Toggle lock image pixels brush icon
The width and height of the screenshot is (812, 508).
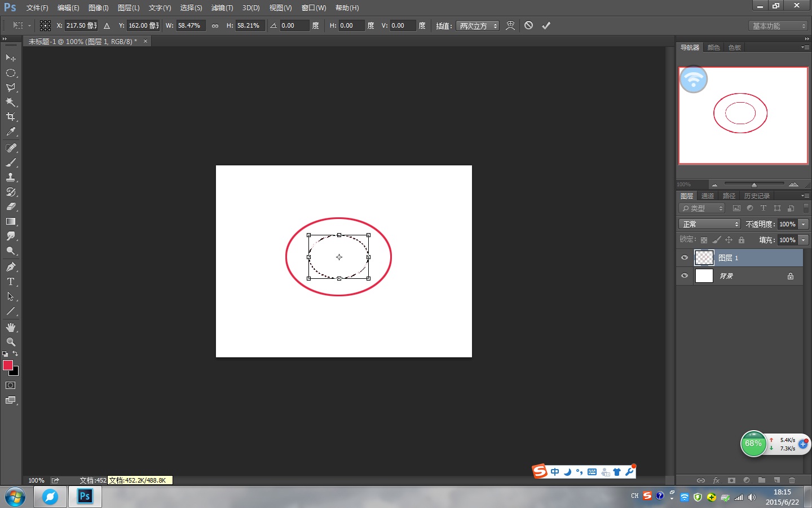[716, 240]
